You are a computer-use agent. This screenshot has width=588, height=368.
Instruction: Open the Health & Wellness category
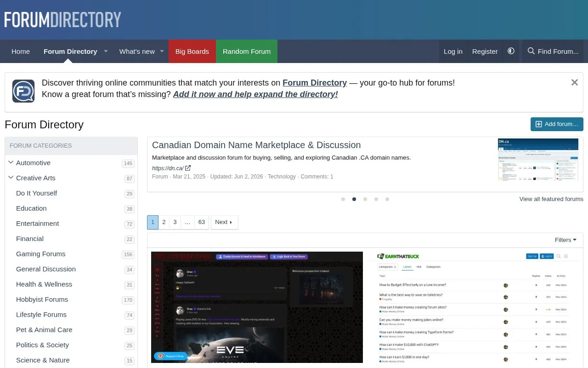(44, 284)
